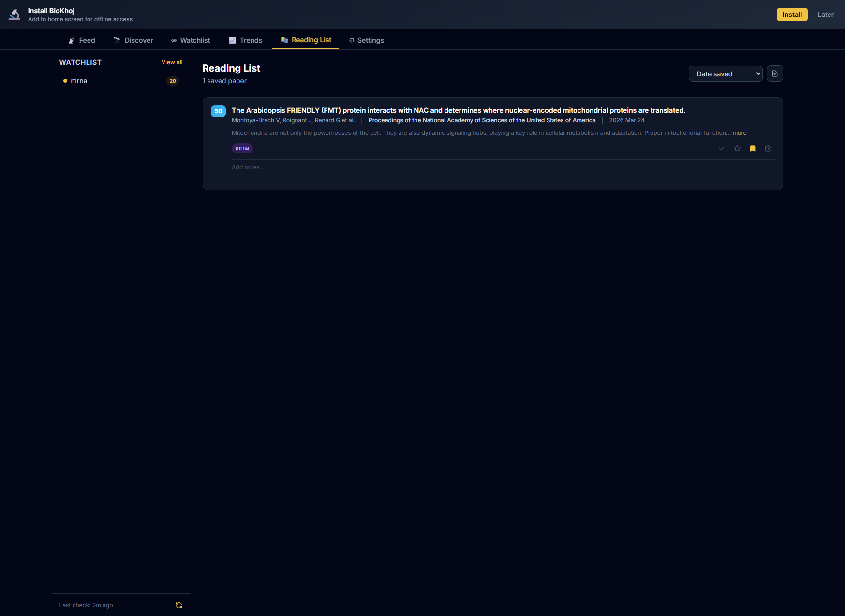Dismiss install prompt with Later

pyautogui.click(x=825, y=14)
